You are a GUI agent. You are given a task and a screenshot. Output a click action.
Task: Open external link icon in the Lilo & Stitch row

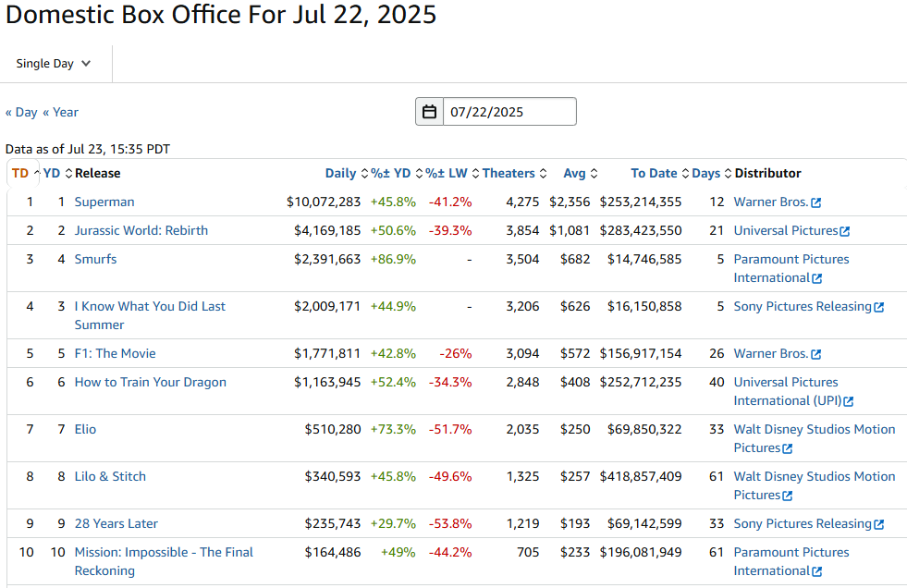pos(787,496)
